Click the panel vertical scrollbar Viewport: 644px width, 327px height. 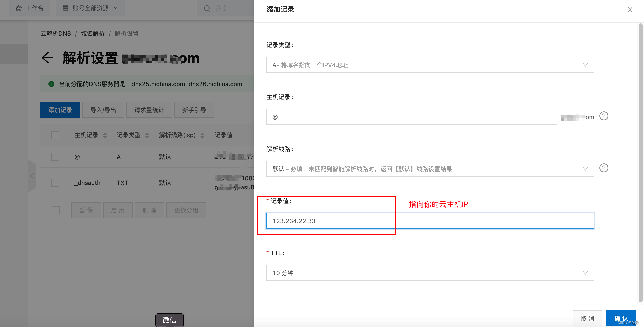(x=640, y=162)
